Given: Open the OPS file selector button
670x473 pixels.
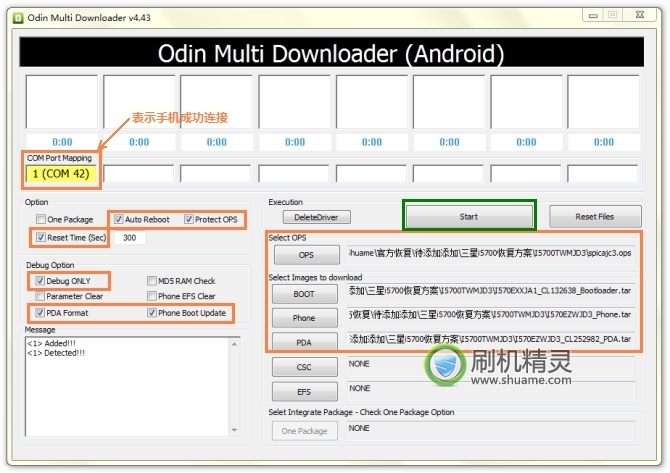Looking at the screenshot, I should pyautogui.click(x=306, y=255).
